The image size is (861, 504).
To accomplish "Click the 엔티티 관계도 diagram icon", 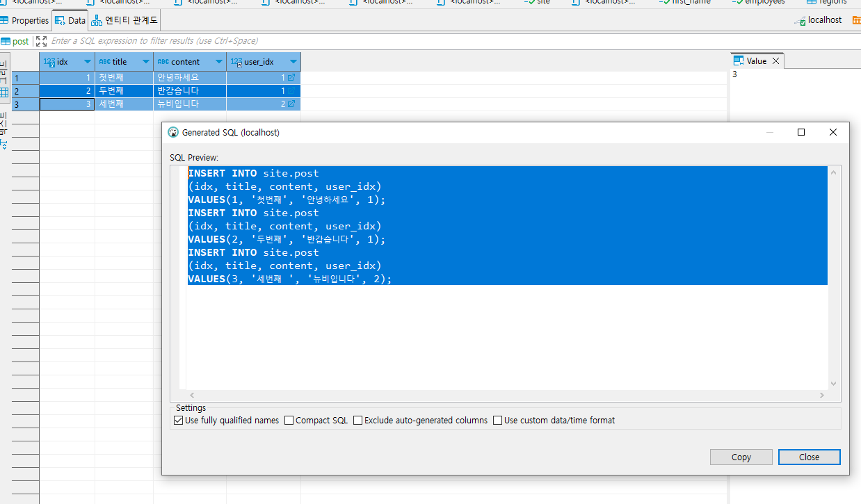I will coord(97,21).
